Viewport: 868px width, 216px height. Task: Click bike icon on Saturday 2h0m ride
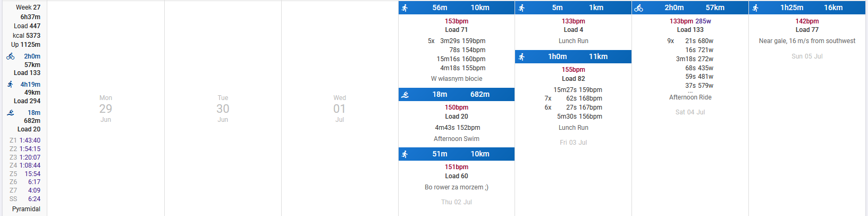(639, 8)
